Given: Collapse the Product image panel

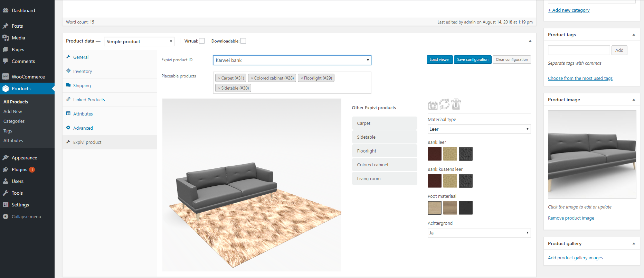Looking at the screenshot, I should pyautogui.click(x=634, y=100).
